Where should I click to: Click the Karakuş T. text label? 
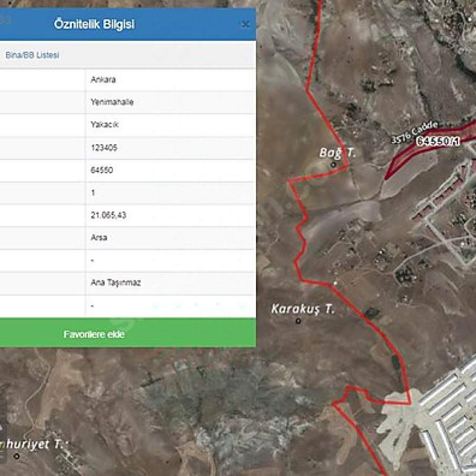pyautogui.click(x=303, y=309)
